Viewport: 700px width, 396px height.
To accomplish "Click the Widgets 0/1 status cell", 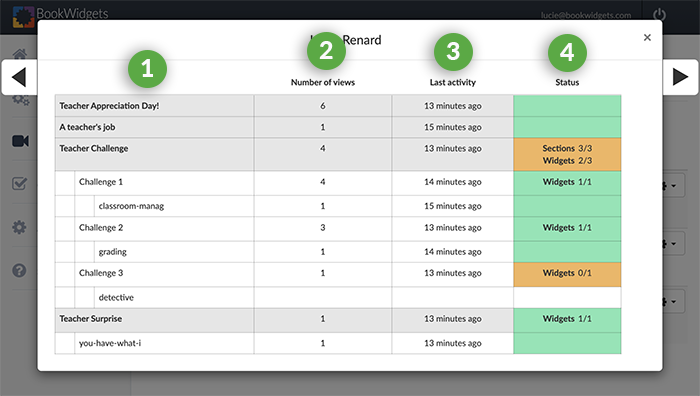I will pyautogui.click(x=567, y=275).
